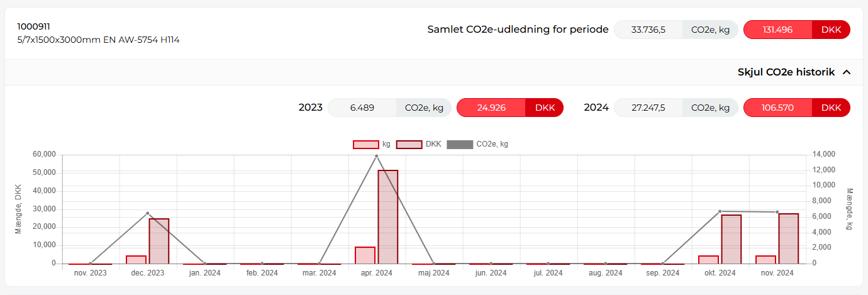Click the 2023 6.489 CO2e value

click(x=362, y=108)
